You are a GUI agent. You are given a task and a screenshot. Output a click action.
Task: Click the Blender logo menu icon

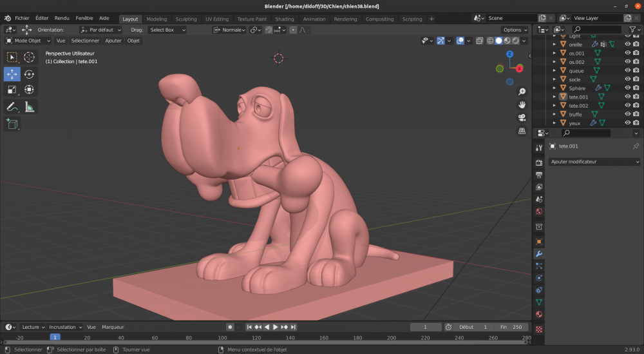pyautogui.click(x=7, y=18)
